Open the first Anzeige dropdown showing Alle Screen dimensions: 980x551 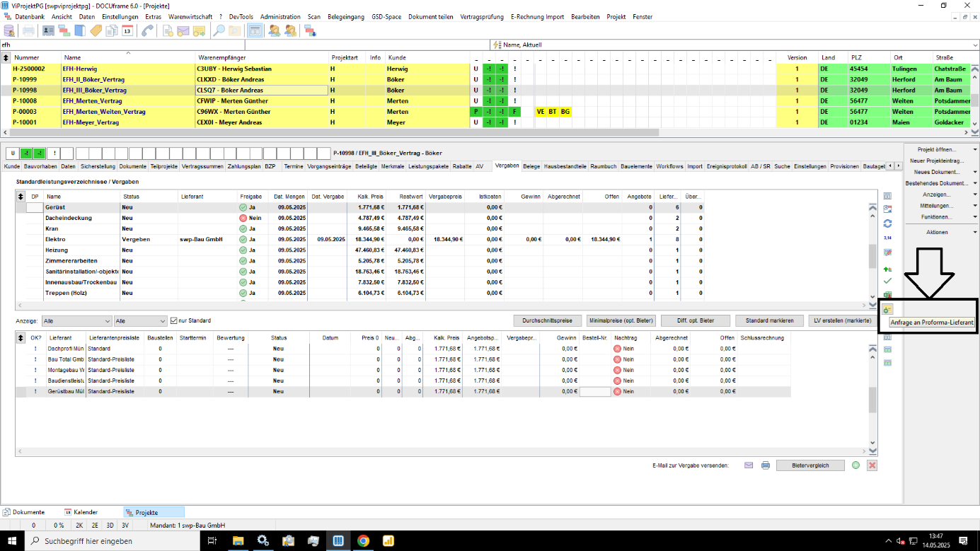point(76,320)
